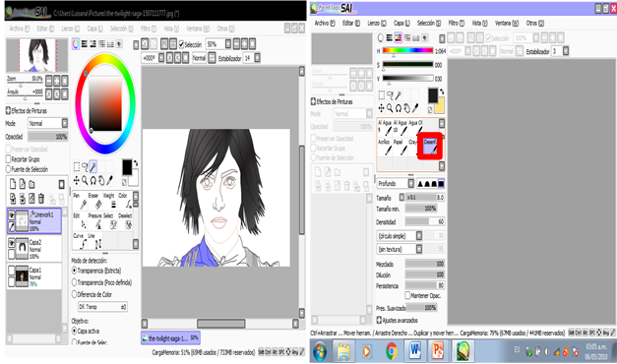
Task: Enable Fuente de Selección in left window
Action: (8, 169)
